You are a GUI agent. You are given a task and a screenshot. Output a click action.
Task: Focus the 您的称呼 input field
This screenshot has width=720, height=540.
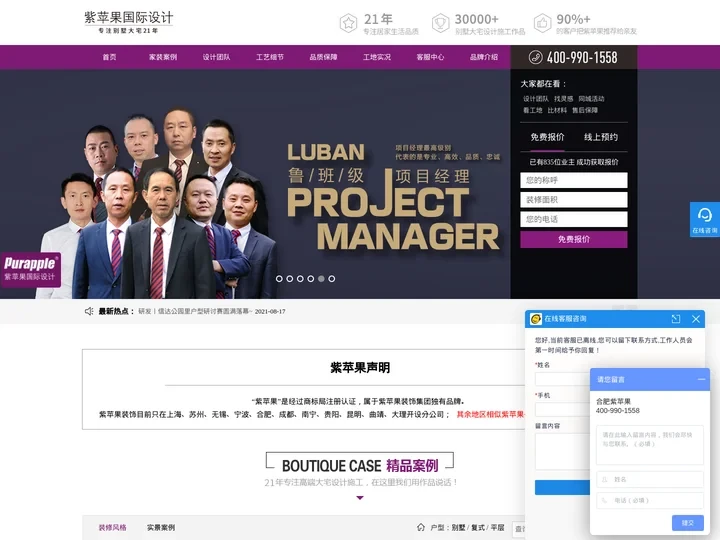pyautogui.click(x=574, y=180)
